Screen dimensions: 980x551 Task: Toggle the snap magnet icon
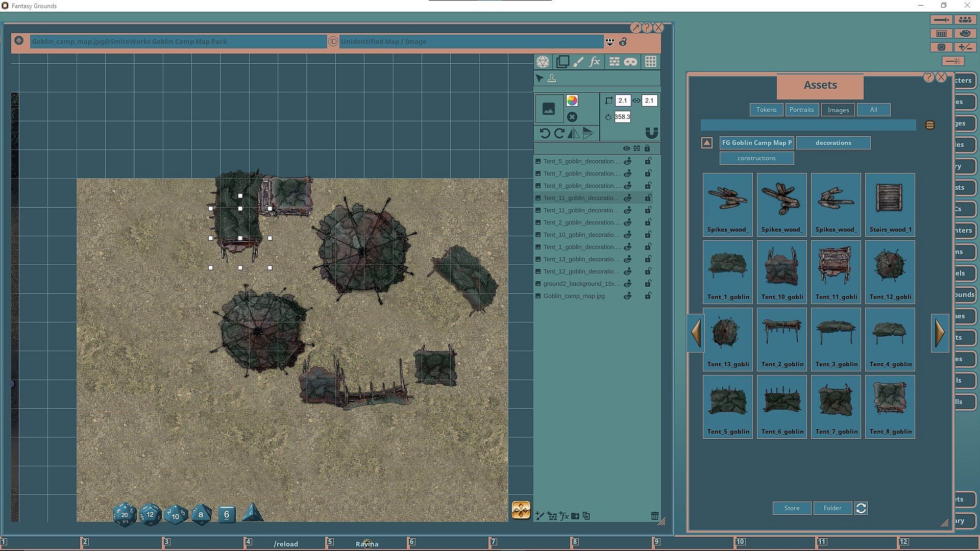651,133
